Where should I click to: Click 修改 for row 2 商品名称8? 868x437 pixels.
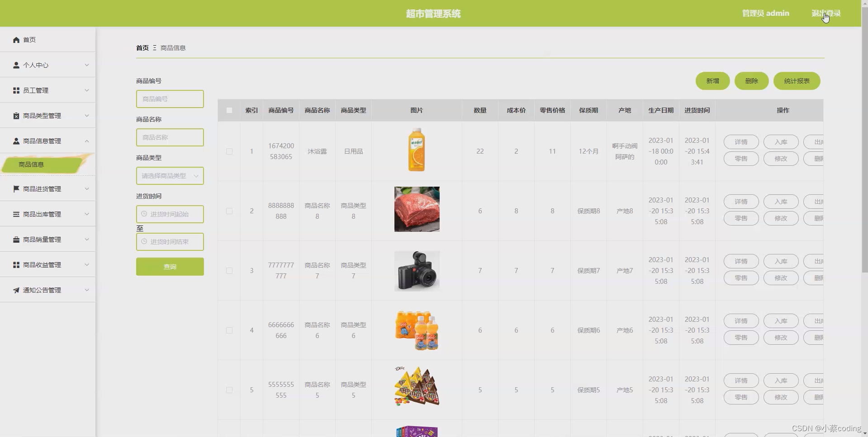click(x=781, y=218)
